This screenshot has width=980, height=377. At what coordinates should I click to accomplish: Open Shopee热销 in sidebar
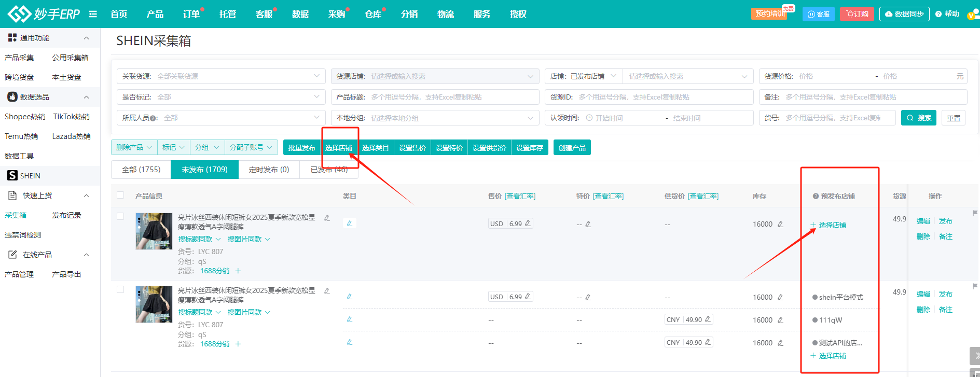click(x=25, y=117)
